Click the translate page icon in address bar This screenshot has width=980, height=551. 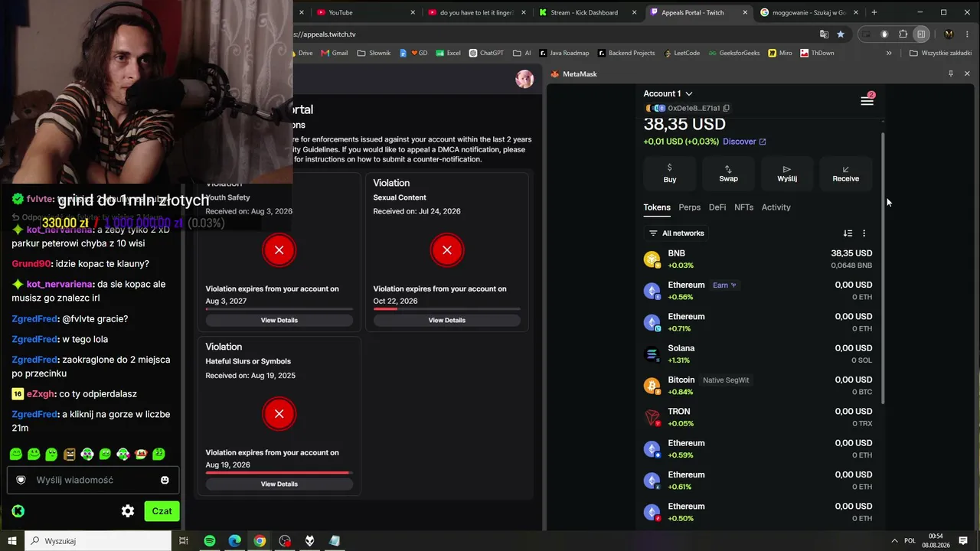824,34
